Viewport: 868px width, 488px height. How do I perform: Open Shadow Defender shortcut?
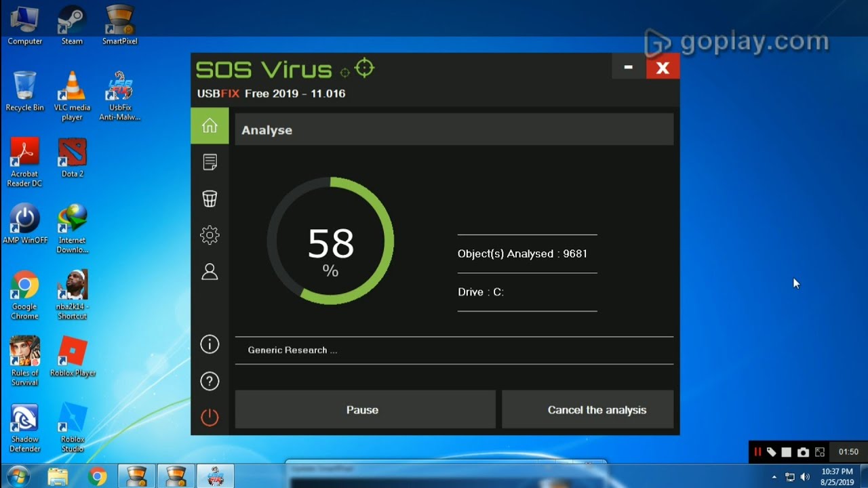tap(24, 428)
